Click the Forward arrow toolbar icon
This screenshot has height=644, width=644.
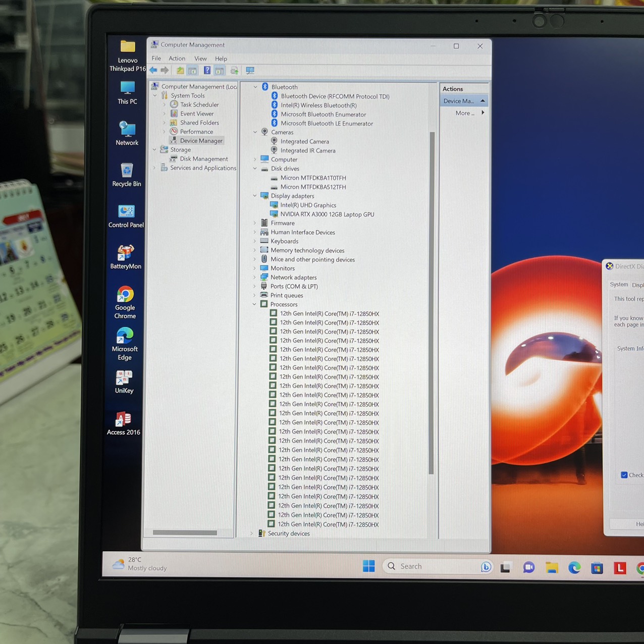point(165,71)
